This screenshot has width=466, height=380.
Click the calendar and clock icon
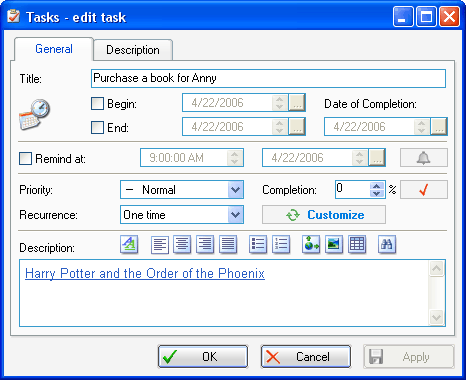(34, 114)
